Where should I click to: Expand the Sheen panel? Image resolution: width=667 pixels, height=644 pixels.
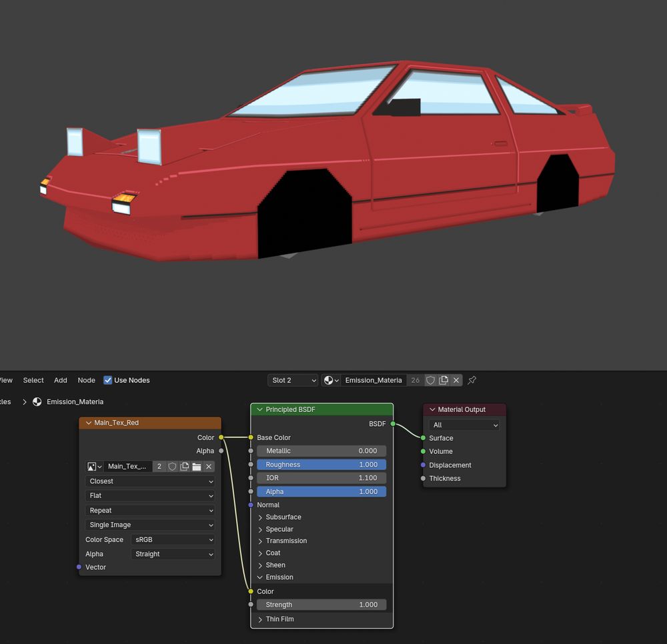pos(260,565)
